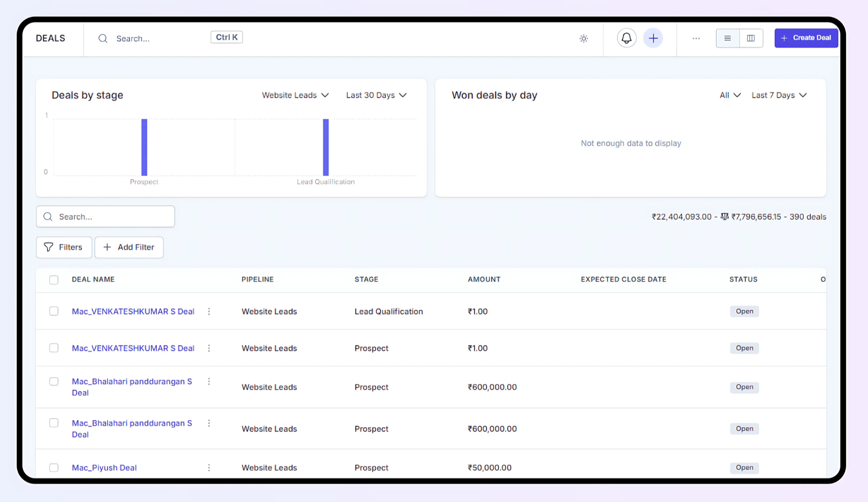Switch to board column view icon
868x502 pixels.
tap(751, 38)
